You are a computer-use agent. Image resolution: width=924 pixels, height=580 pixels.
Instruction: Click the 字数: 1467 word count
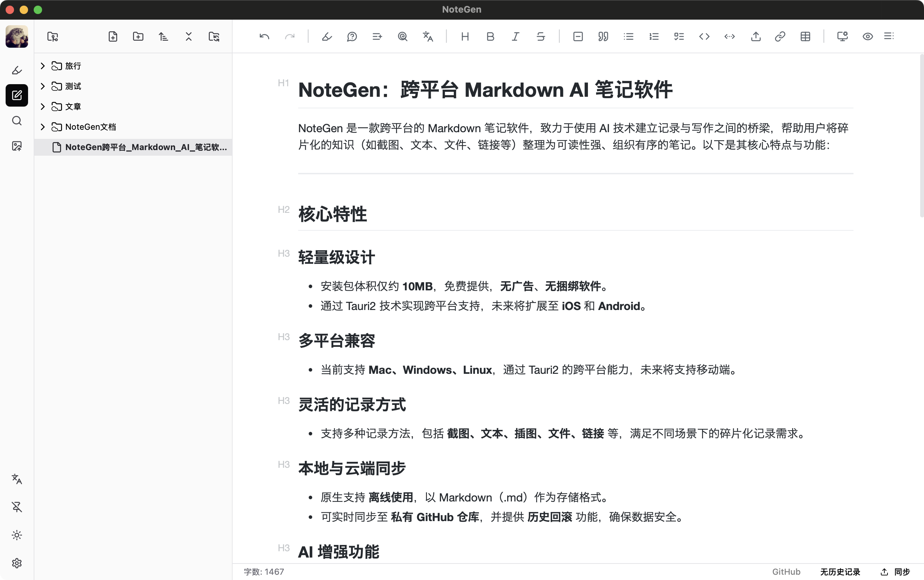[x=264, y=572]
